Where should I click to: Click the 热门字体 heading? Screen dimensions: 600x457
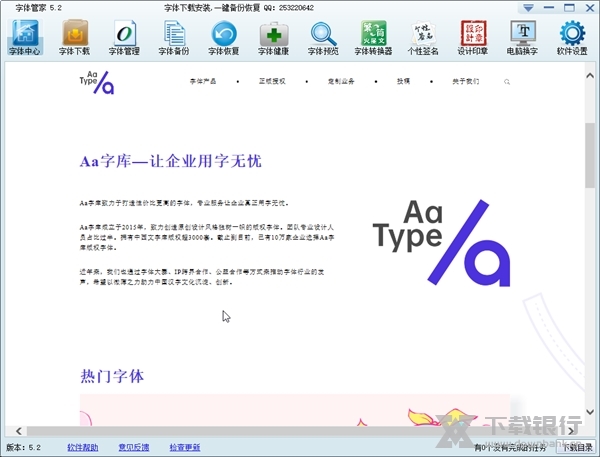coord(112,376)
